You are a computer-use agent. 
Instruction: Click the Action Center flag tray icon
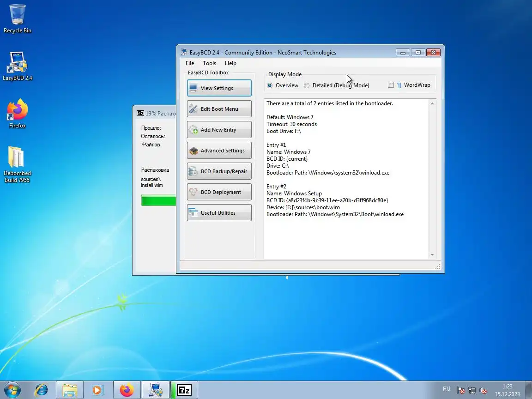(x=460, y=391)
